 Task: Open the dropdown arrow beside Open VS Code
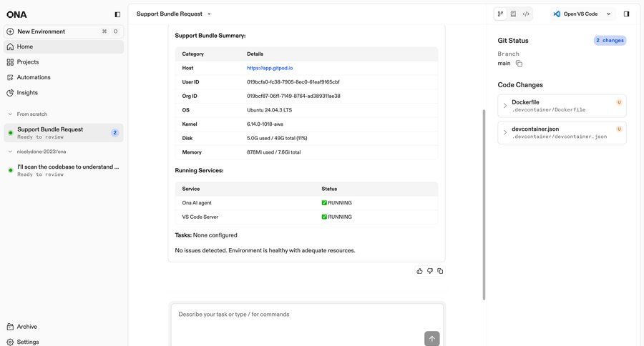pos(609,14)
